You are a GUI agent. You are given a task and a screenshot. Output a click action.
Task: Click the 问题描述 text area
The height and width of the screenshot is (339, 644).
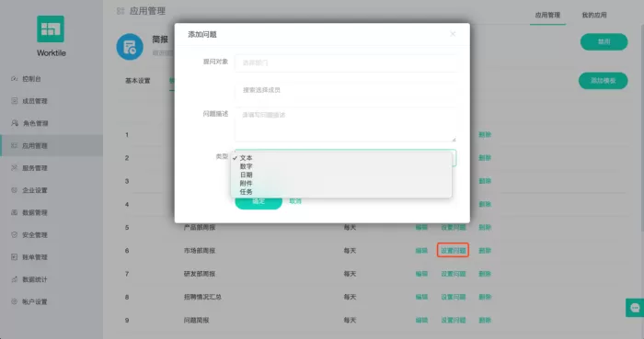click(x=345, y=125)
